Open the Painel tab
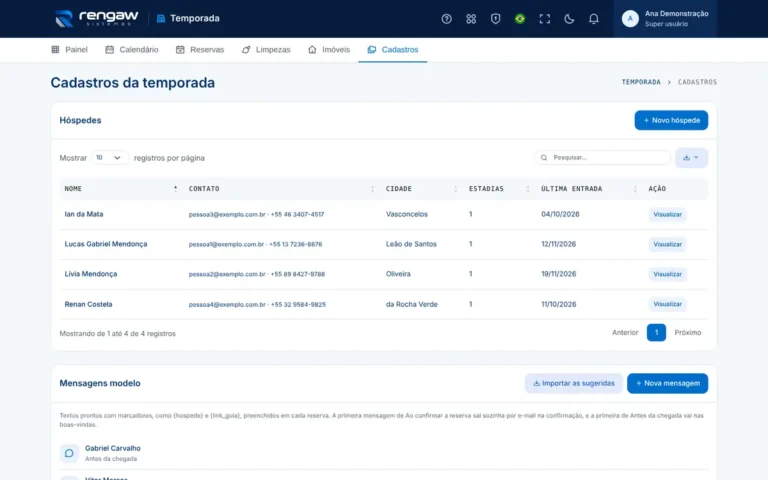768x480 pixels. pos(70,49)
